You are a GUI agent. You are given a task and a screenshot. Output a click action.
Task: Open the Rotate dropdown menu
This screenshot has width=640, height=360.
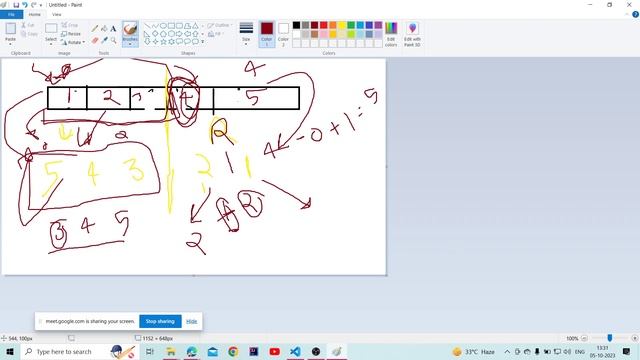[x=73, y=42]
